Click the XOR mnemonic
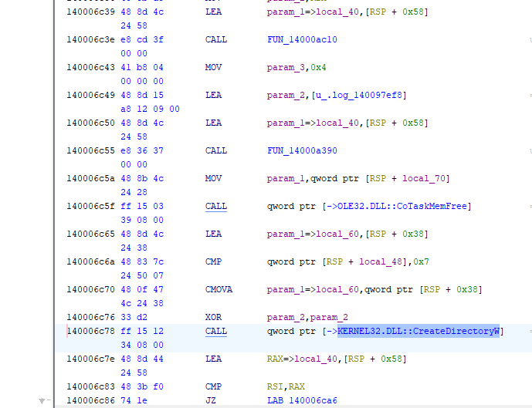 pos(213,317)
